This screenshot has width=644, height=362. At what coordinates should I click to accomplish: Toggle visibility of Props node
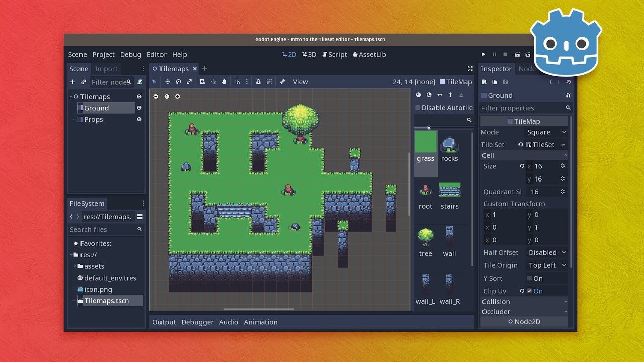click(x=139, y=119)
